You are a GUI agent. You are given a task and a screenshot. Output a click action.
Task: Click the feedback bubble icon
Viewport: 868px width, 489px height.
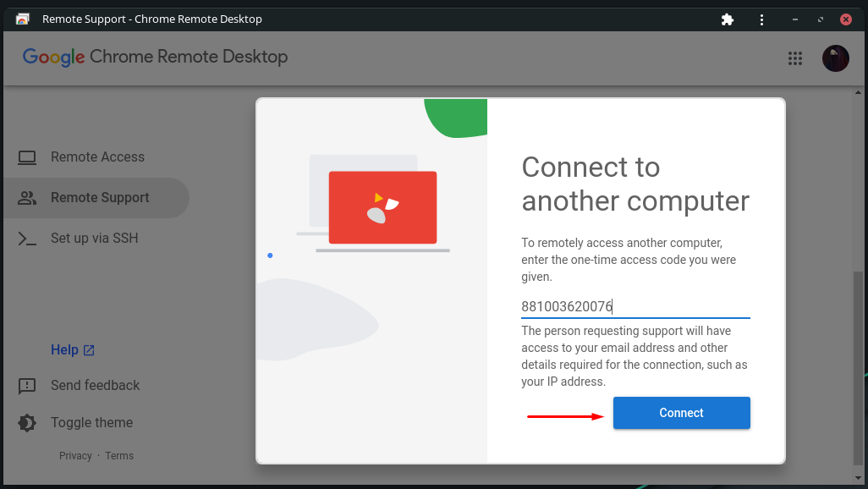tap(27, 386)
